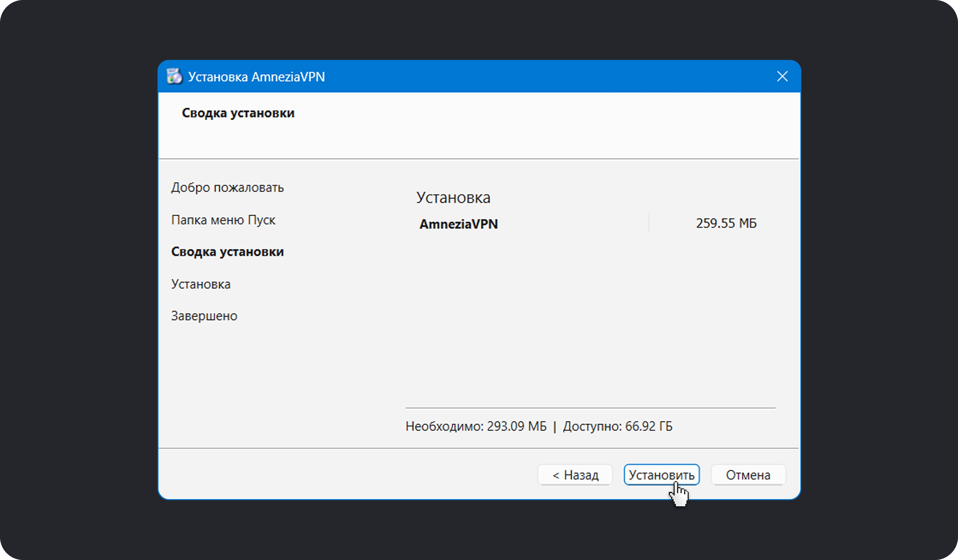Click the blank white header area
The height and width of the screenshot is (560, 958).
click(x=532, y=126)
